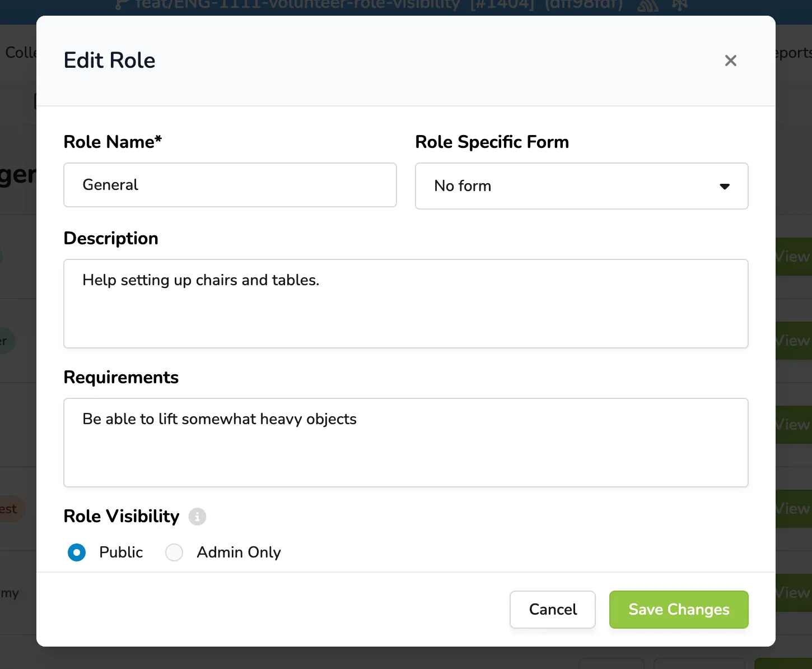Image resolution: width=812 pixels, height=669 pixels.
Task: Click the Role Visibility info icon
Action: click(197, 517)
